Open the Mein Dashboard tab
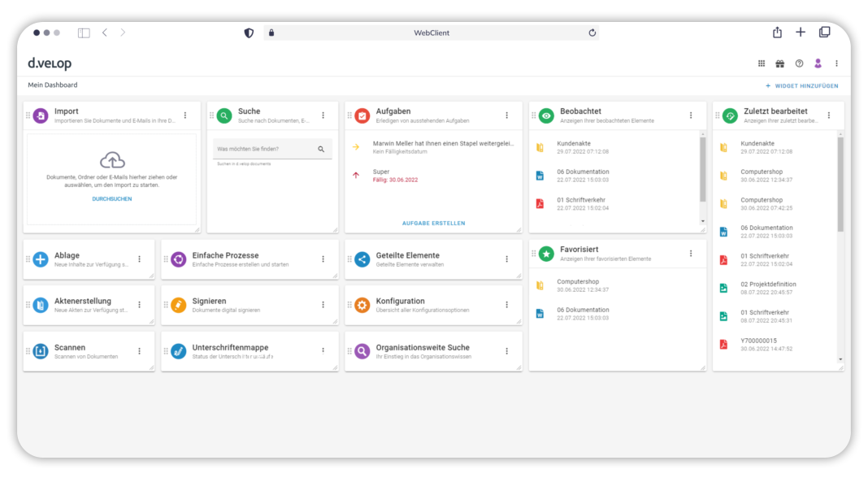Viewport: 868px width, 478px height. tap(53, 85)
